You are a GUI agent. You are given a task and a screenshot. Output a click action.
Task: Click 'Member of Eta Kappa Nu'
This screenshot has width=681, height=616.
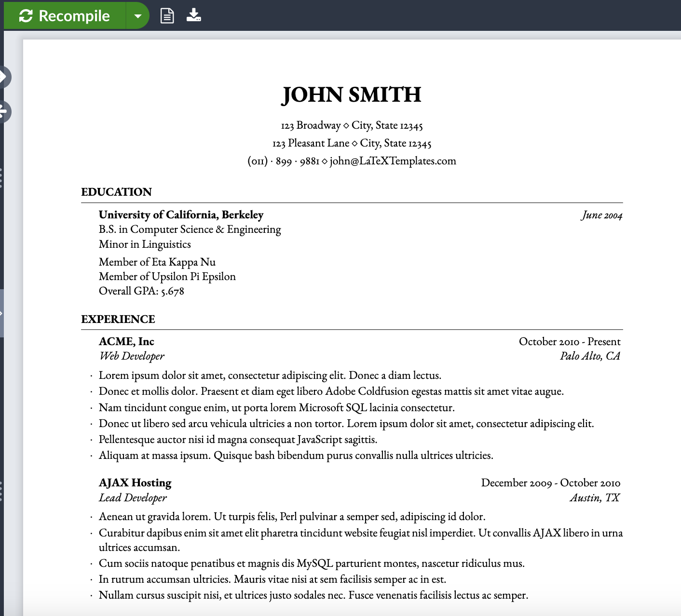(157, 262)
